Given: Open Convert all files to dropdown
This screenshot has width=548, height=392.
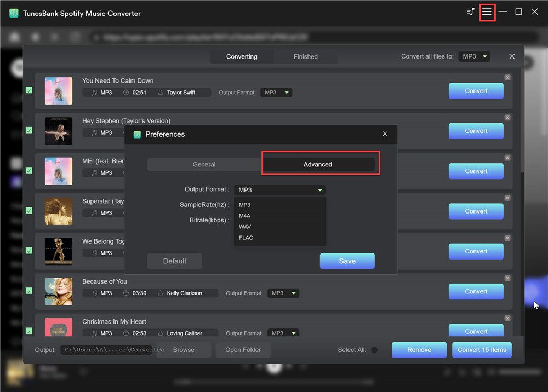Looking at the screenshot, I should [474, 56].
